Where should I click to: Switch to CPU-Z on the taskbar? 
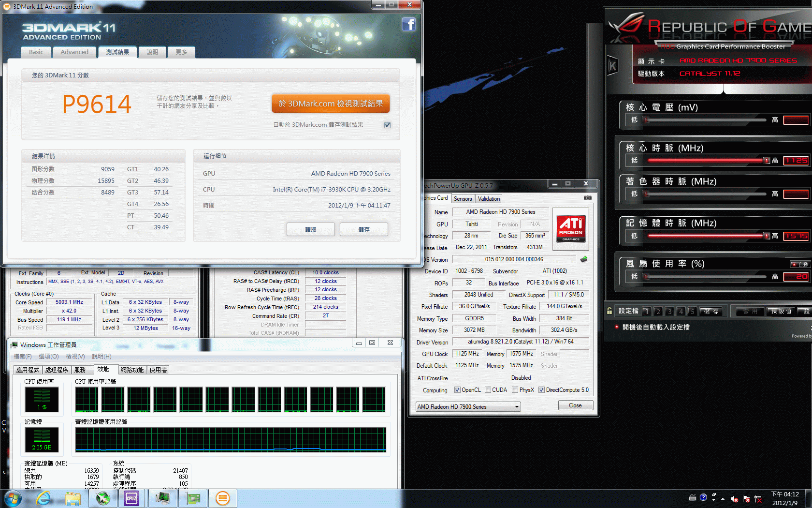coord(131,498)
